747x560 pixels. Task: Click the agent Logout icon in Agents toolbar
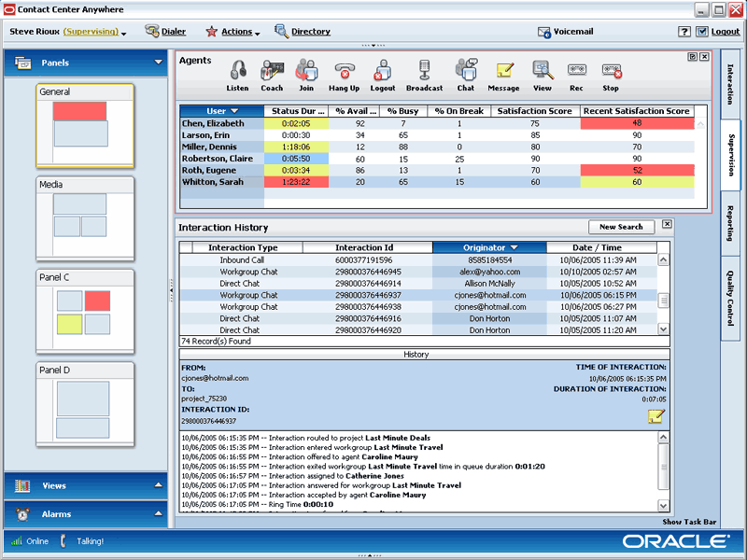point(382,70)
